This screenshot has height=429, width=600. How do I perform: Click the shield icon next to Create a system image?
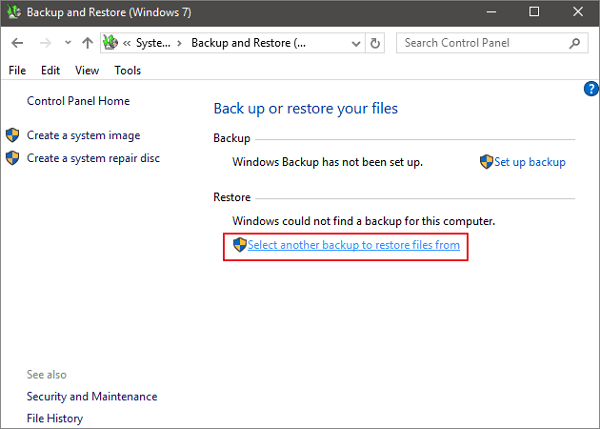pos(13,135)
